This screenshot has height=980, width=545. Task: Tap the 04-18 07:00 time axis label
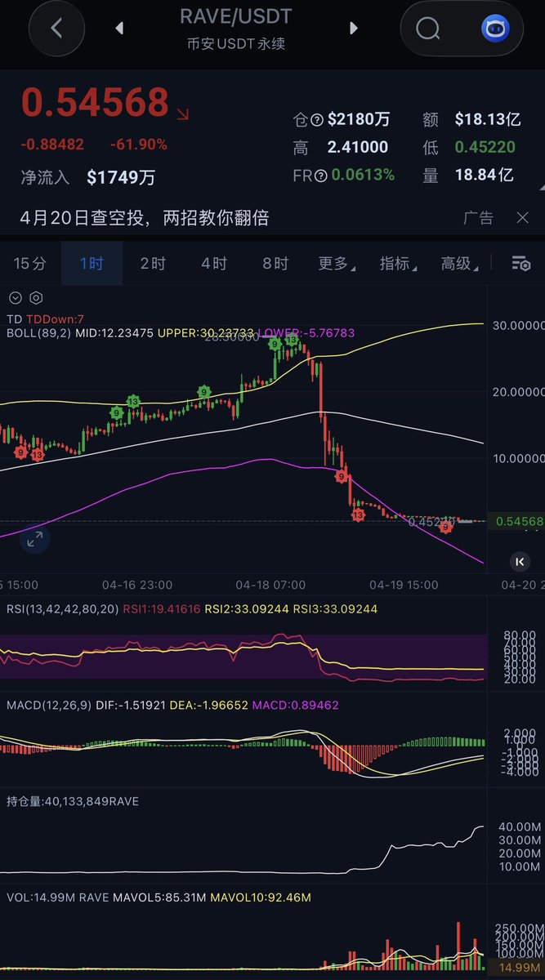point(270,585)
